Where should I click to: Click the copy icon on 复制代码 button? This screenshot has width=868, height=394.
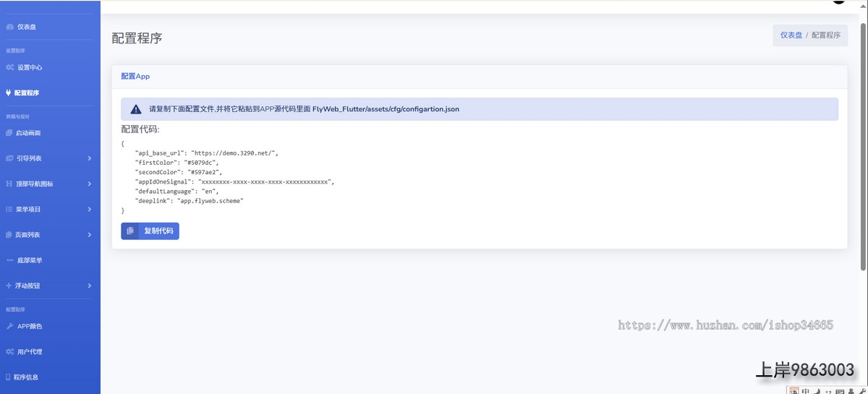pyautogui.click(x=130, y=231)
